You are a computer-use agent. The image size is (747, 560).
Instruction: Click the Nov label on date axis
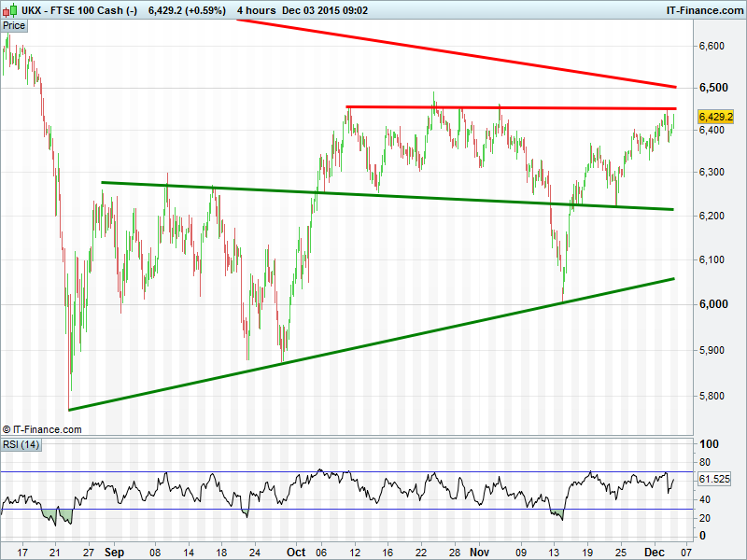(x=479, y=552)
